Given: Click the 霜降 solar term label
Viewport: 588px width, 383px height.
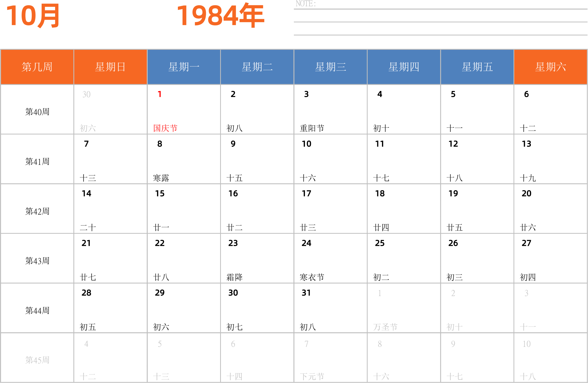Looking at the screenshot, I should click(234, 277).
